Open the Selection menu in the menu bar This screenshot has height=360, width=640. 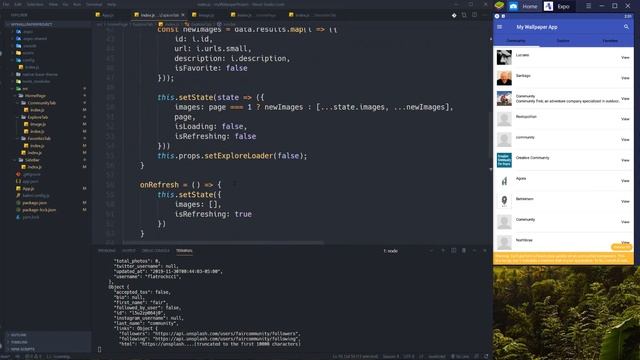point(35,4)
